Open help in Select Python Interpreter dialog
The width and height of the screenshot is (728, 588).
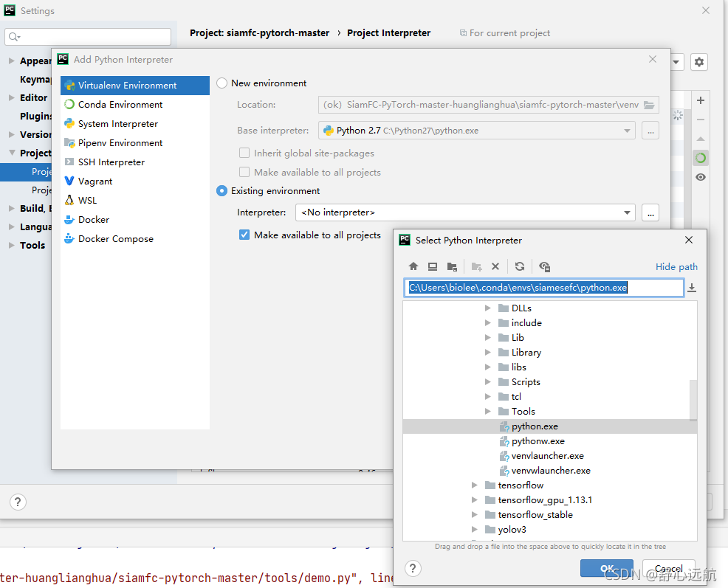(x=413, y=568)
